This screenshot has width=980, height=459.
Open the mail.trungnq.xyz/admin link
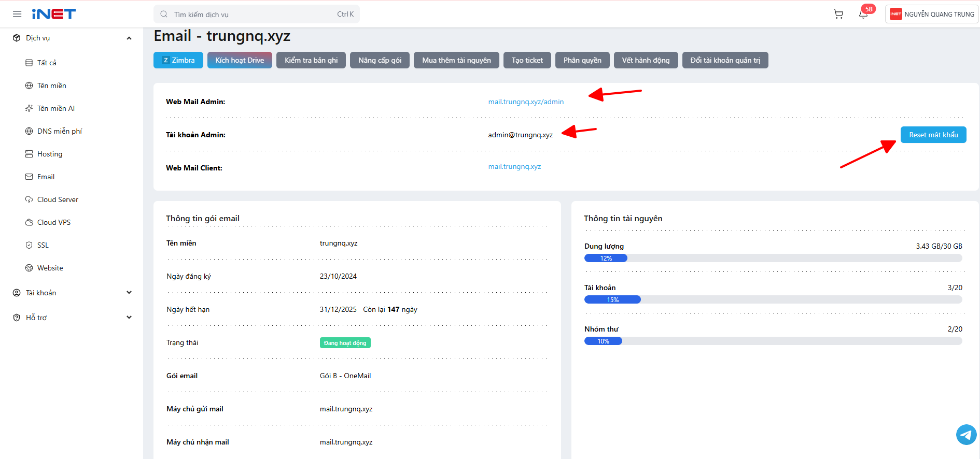pyautogui.click(x=526, y=102)
